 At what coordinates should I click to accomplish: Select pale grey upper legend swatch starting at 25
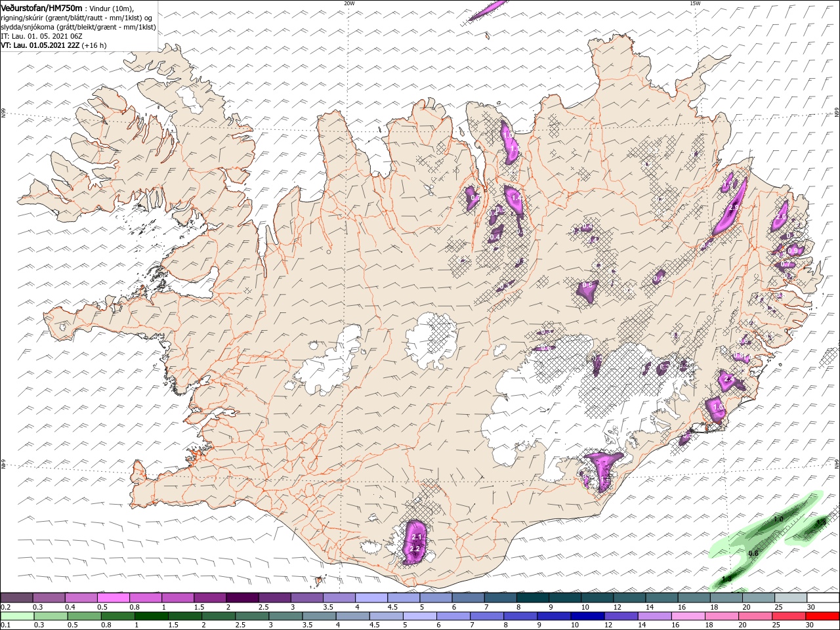[x=789, y=598]
